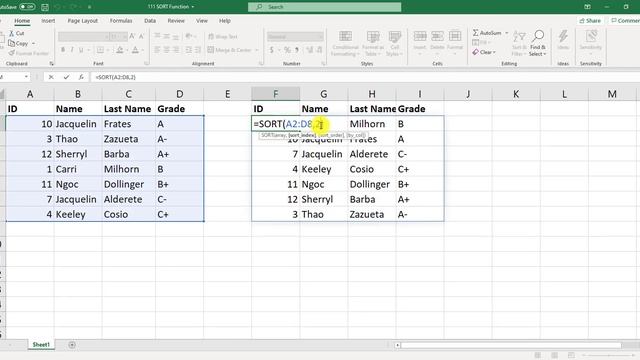640x360 pixels.
Task: Click the Clear eraser button
Action: [484, 52]
